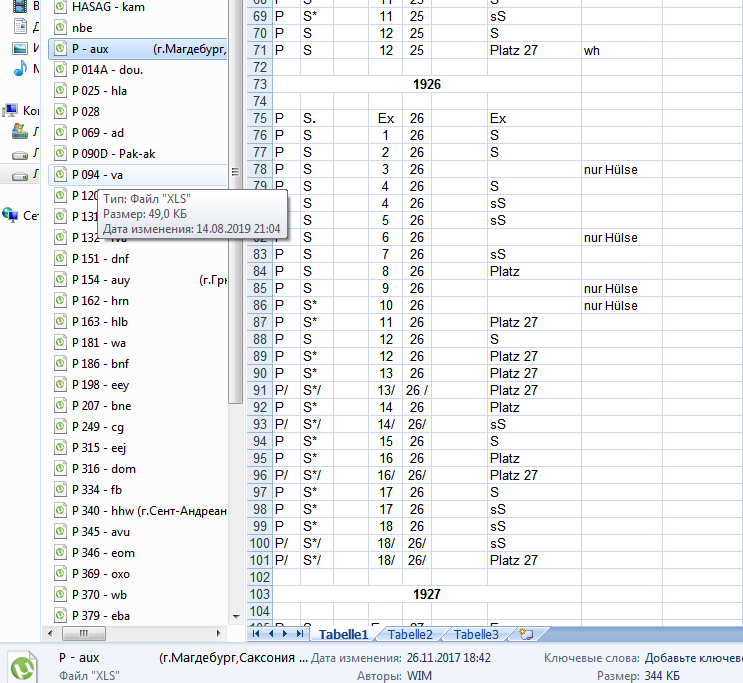Image resolution: width=743 pixels, height=683 pixels.
Task: Select the file P 094 - va
Action: tap(97, 175)
